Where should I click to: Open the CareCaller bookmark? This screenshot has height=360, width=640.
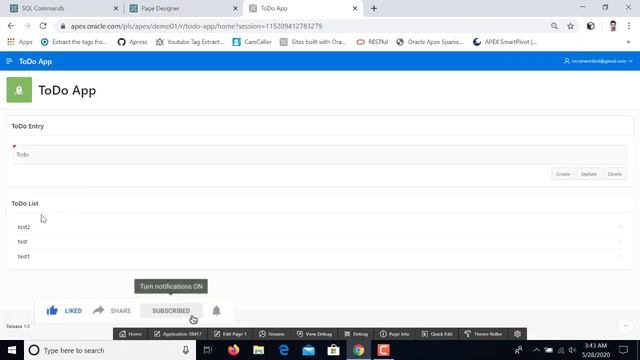(x=252, y=42)
